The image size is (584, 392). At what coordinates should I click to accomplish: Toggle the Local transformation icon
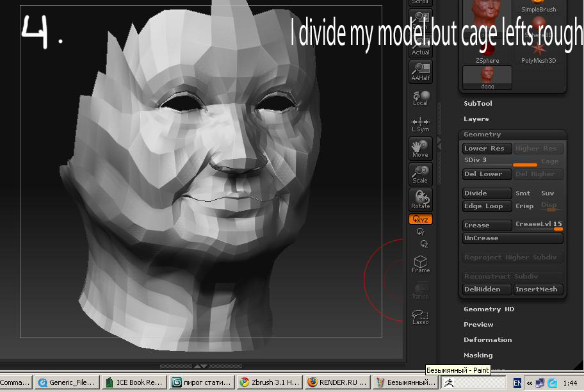click(x=421, y=98)
